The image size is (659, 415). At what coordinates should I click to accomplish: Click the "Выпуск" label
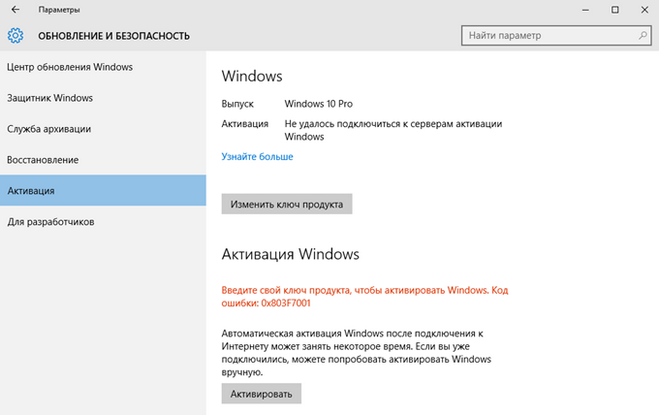[x=237, y=104]
